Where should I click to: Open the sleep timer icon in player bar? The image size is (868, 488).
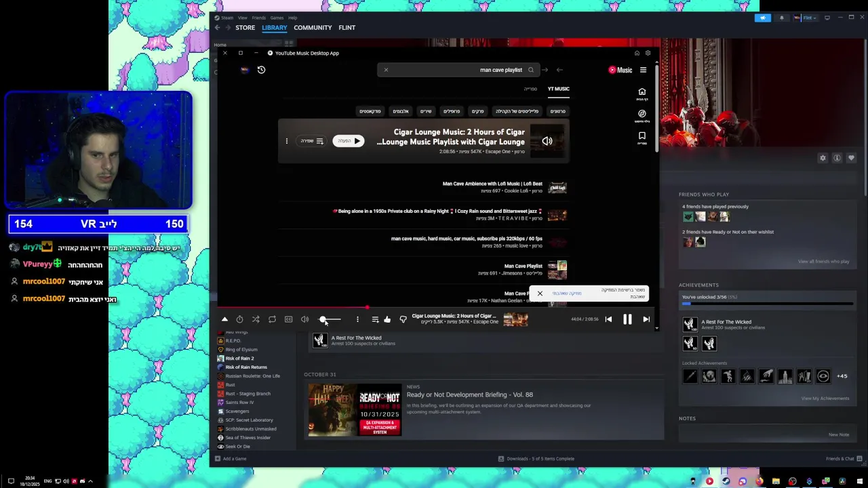[239, 319]
